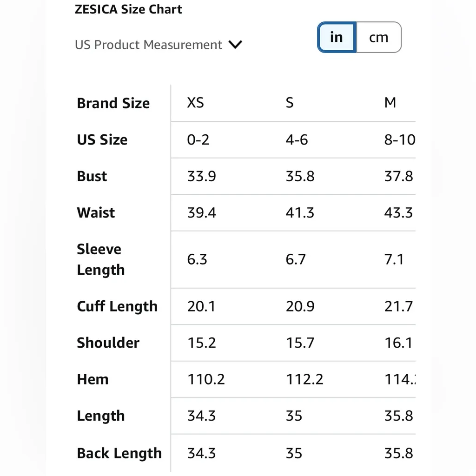Click the Shoulder row label
The image size is (476, 476).
pyautogui.click(x=108, y=343)
